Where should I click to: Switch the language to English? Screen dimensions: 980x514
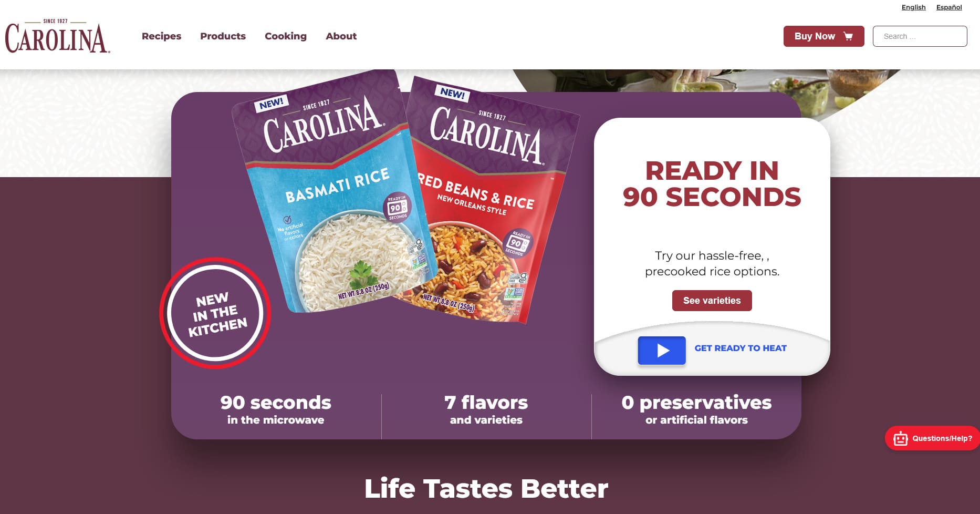coord(913,7)
